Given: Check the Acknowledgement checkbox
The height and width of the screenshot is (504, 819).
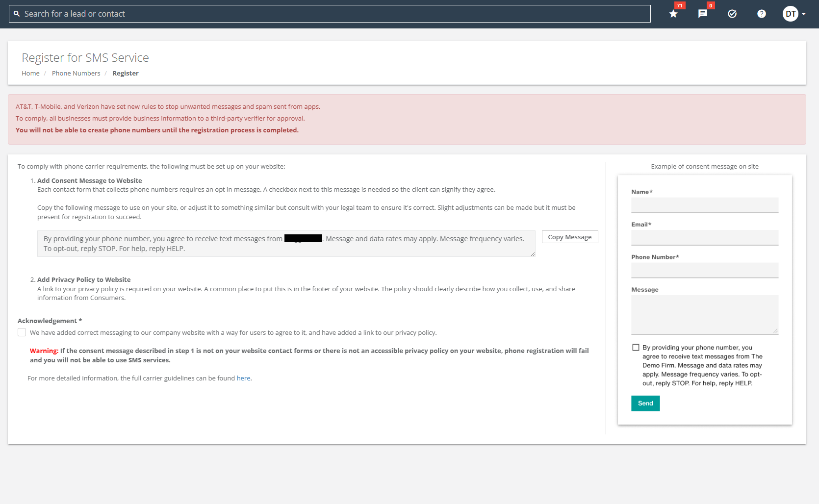Looking at the screenshot, I should (22, 332).
